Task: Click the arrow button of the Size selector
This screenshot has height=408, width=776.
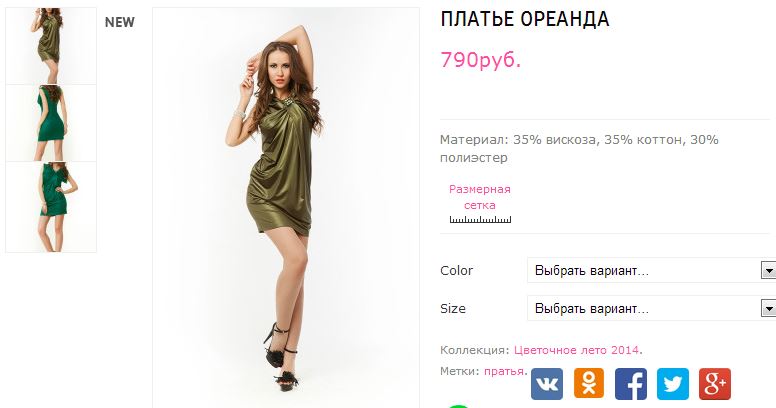Action: click(x=768, y=308)
